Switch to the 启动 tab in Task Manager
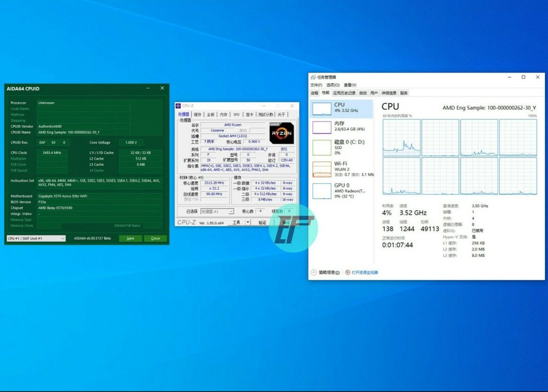548x392 pixels. point(363,93)
